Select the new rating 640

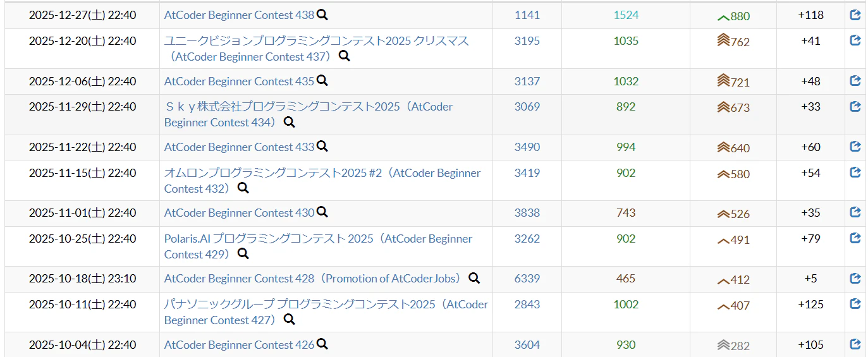[x=740, y=148]
